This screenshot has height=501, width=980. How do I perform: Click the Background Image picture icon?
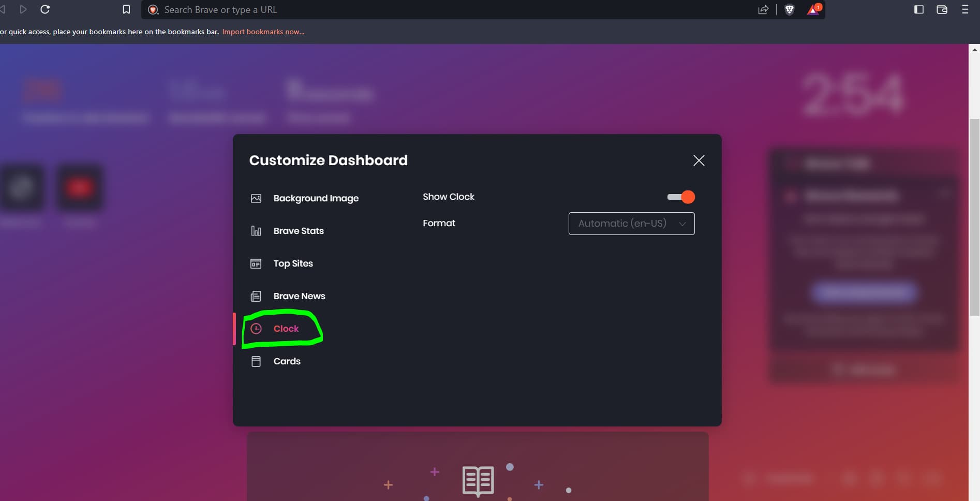pos(256,198)
